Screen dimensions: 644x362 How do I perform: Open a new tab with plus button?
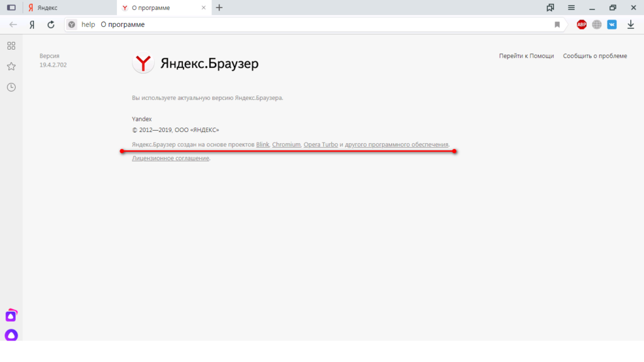point(219,8)
